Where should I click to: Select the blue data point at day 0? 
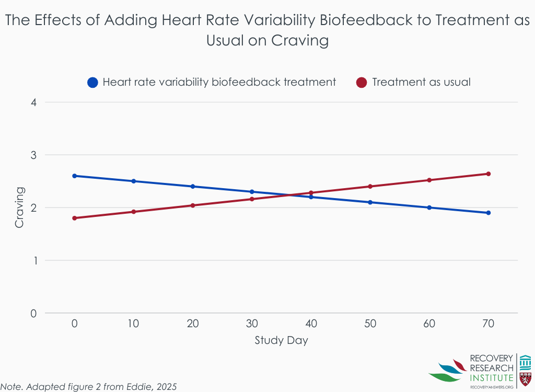(75, 176)
